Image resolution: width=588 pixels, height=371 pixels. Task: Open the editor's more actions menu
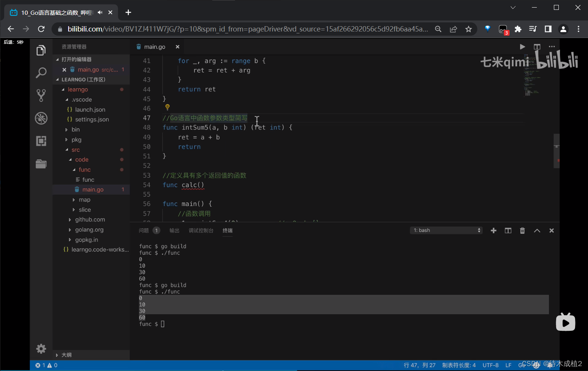[552, 47]
